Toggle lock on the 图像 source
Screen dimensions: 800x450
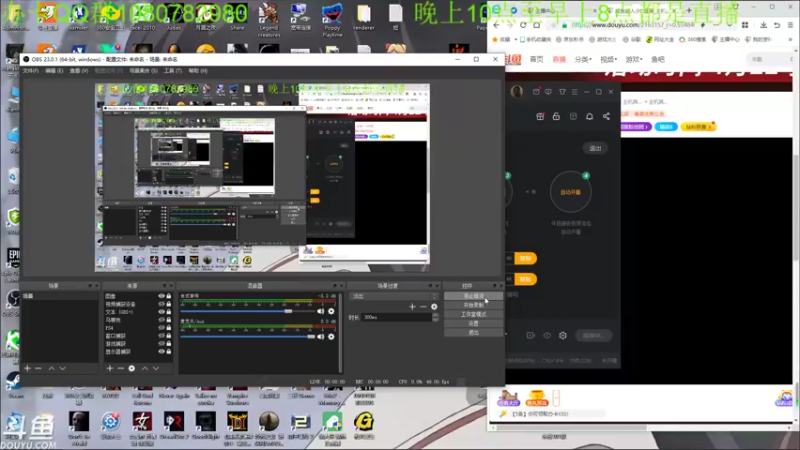tap(169, 296)
